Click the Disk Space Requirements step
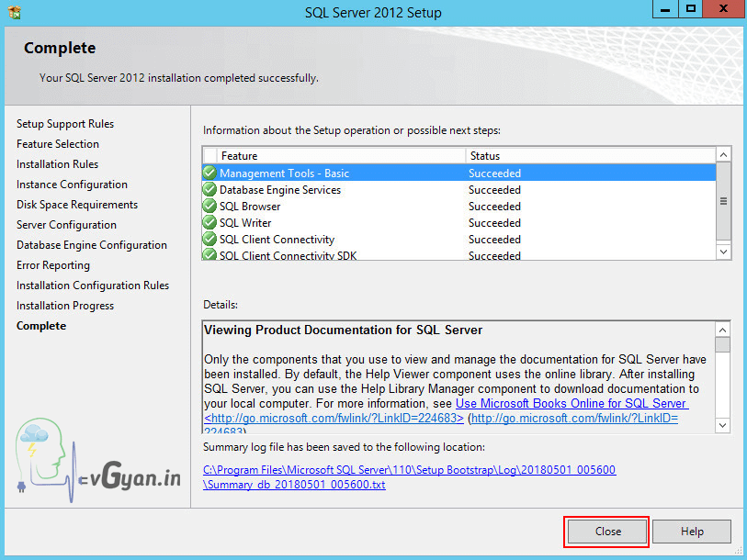The height and width of the screenshot is (560, 747). (x=77, y=205)
